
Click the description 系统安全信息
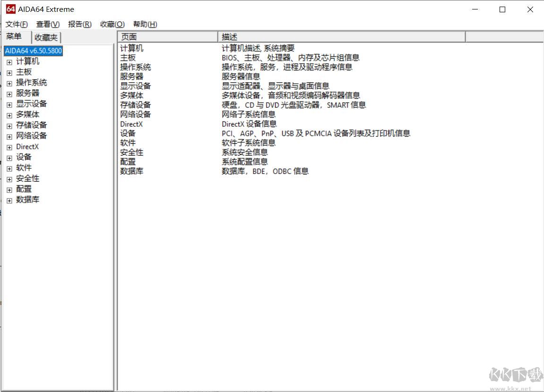[x=245, y=152]
